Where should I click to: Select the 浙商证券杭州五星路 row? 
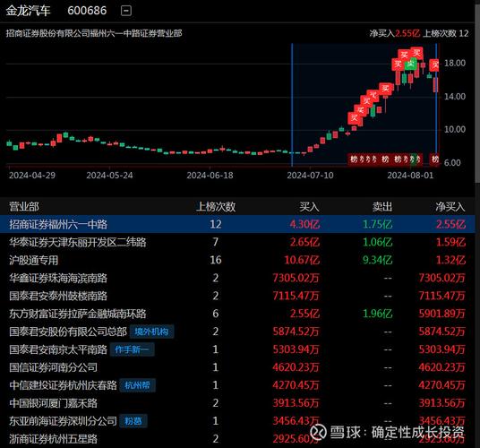pos(237,439)
